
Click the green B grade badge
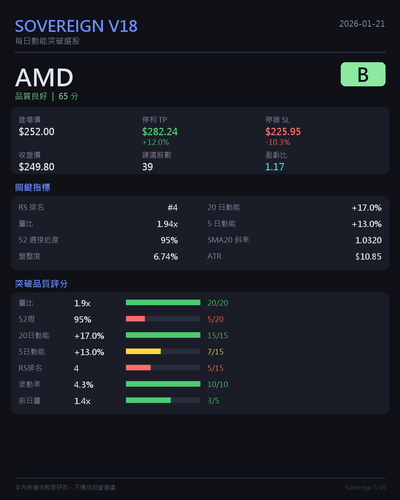coord(363,74)
